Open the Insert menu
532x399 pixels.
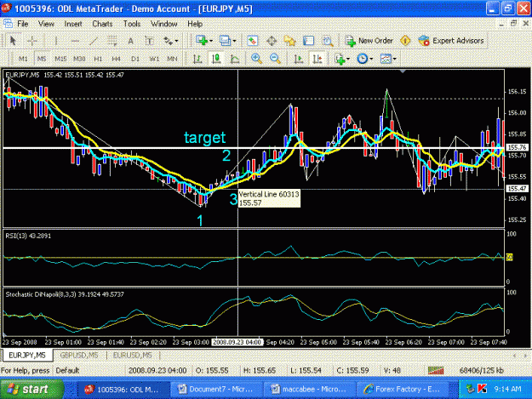[73, 24]
